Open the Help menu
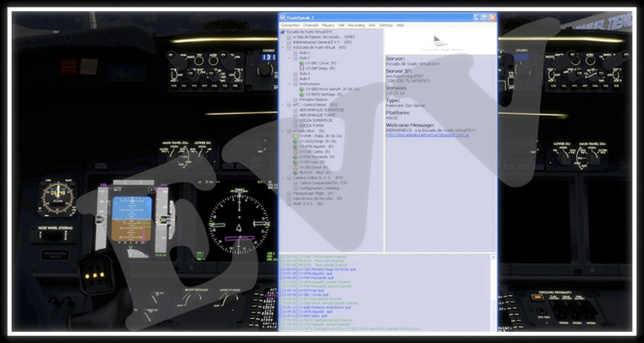 pos(400,26)
